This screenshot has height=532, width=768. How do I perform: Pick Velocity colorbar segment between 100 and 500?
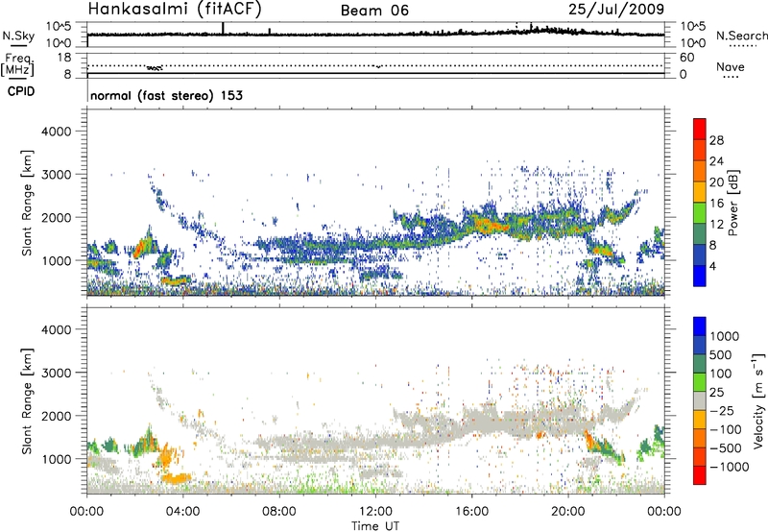(700, 364)
